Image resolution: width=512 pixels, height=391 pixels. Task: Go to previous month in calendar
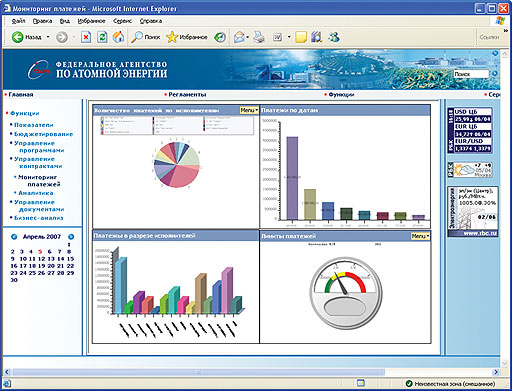14,237
